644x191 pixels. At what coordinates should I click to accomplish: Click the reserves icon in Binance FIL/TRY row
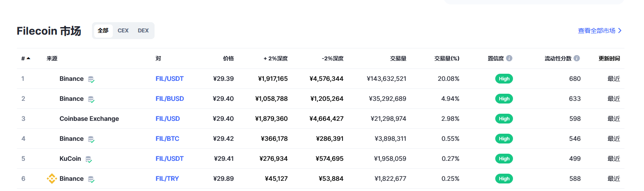[x=91, y=179]
